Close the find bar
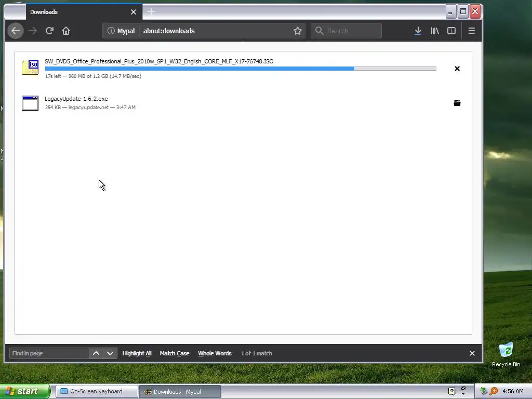This screenshot has width=532, height=399. tap(472, 353)
